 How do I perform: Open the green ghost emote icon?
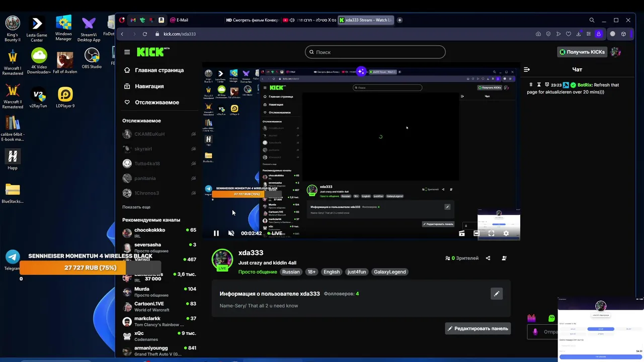tap(552, 318)
